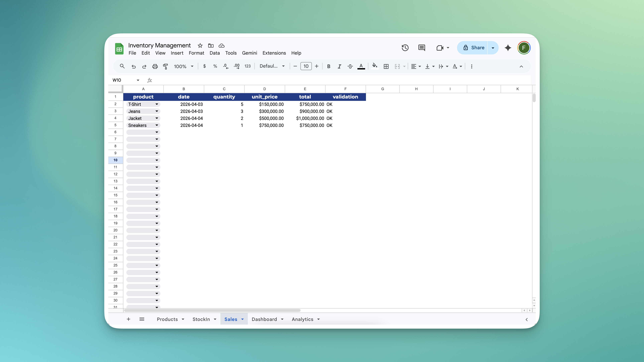Image resolution: width=644 pixels, height=362 pixels.
Task: Open the Extensions menu
Action: click(x=274, y=53)
